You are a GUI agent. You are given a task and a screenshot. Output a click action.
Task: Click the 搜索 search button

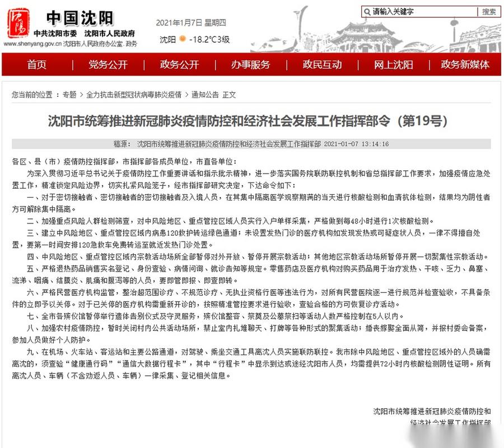point(489,12)
